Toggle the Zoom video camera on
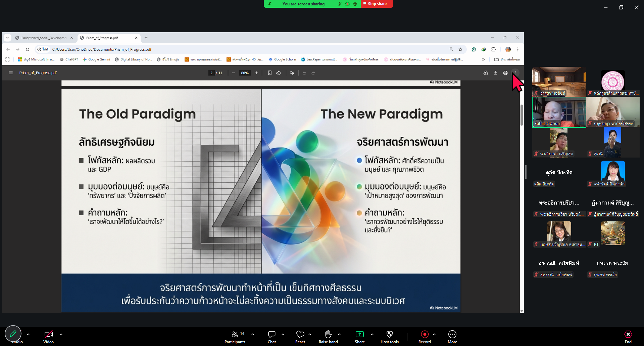This screenshot has height=347, width=644. pos(48,337)
